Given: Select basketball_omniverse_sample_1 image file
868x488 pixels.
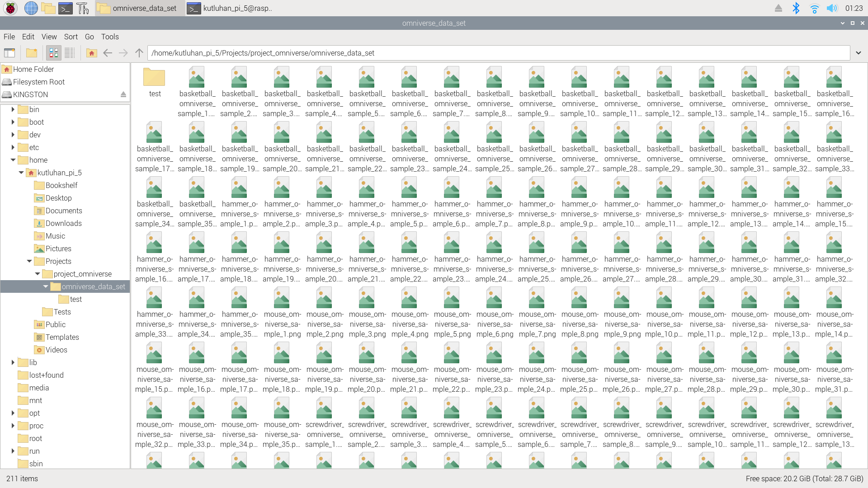Looking at the screenshot, I should pos(197,92).
